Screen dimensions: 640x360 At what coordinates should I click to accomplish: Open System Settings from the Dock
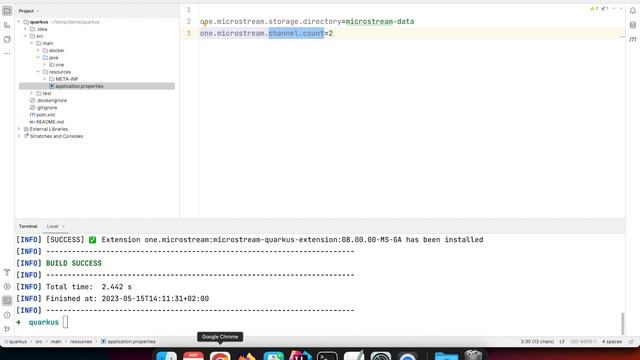[x=381, y=356]
